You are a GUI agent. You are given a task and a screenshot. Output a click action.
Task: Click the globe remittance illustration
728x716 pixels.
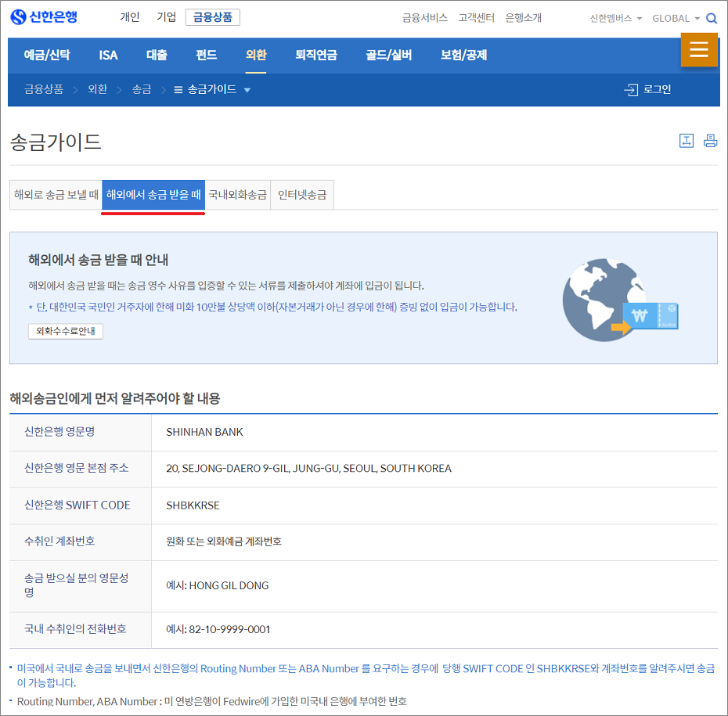[x=621, y=300]
